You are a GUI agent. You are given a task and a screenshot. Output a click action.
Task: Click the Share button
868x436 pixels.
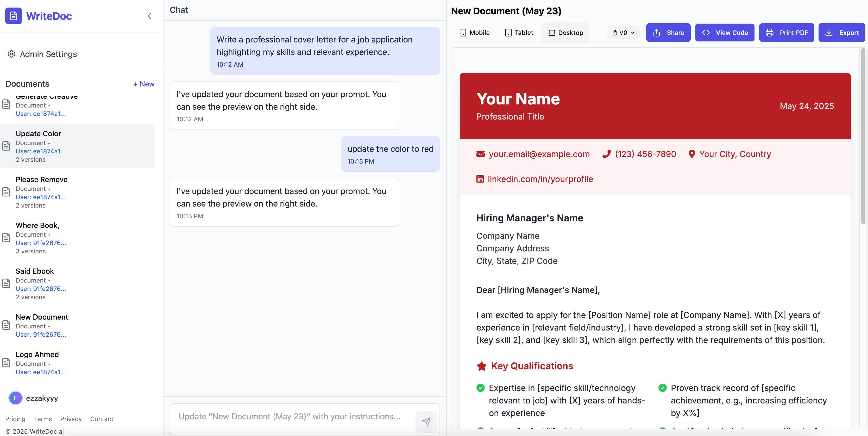[x=668, y=33]
